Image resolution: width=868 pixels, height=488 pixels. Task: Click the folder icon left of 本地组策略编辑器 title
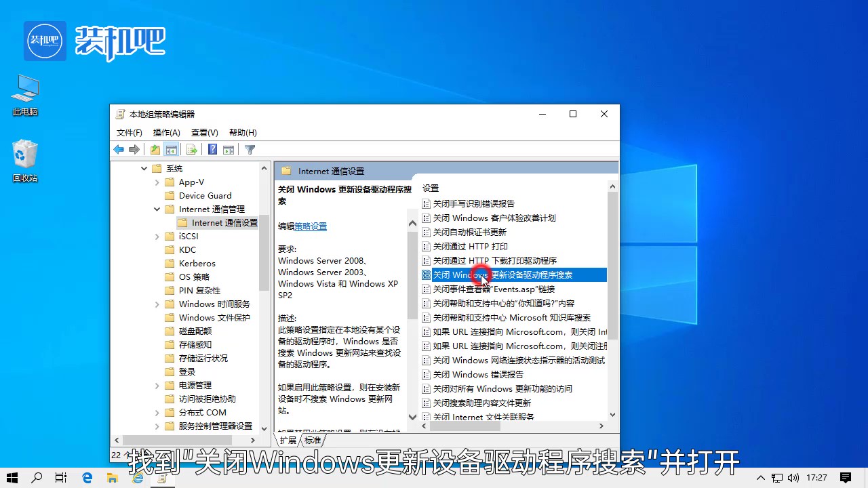pos(119,114)
